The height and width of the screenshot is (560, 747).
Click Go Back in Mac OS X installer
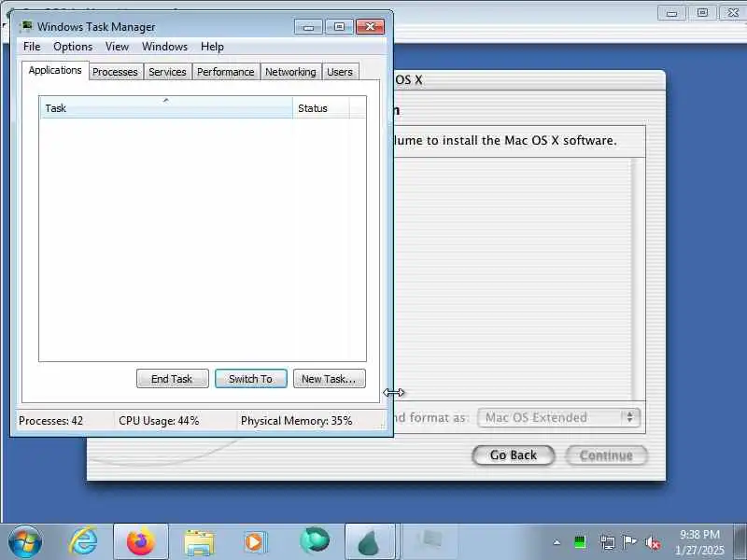[x=513, y=455]
